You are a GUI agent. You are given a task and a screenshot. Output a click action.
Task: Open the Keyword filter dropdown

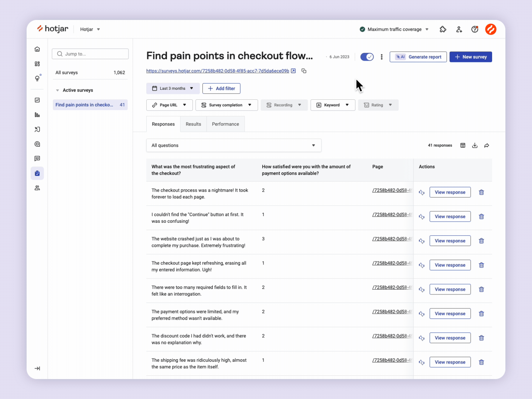click(x=333, y=105)
